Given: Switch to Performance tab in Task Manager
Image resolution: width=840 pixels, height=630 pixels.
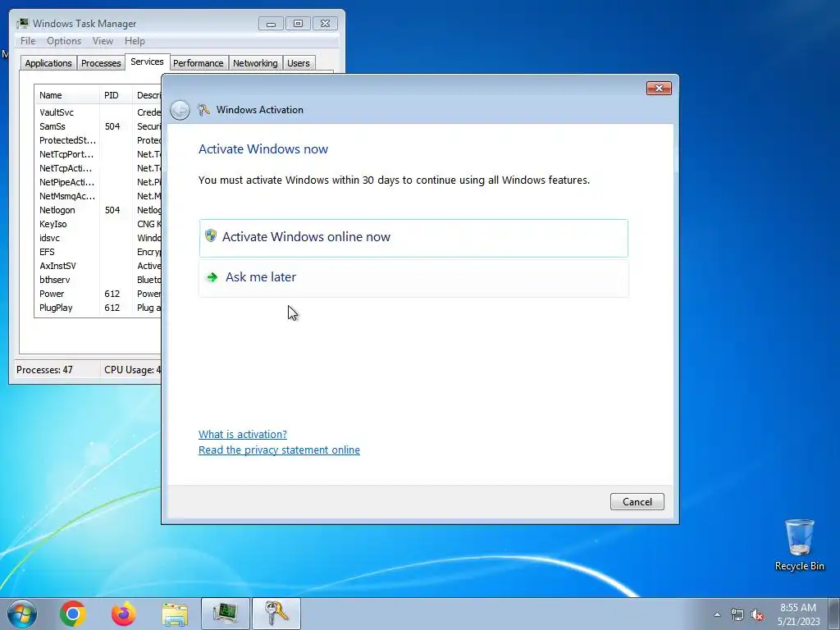Looking at the screenshot, I should pyautogui.click(x=199, y=63).
